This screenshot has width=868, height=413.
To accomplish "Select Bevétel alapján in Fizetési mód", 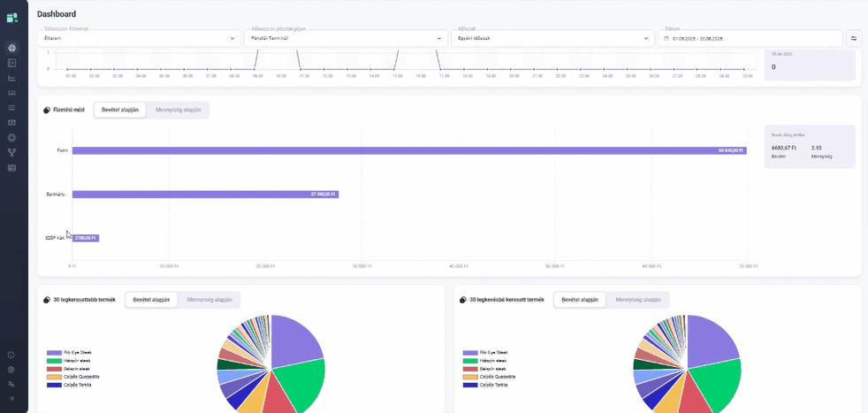I will pos(119,110).
